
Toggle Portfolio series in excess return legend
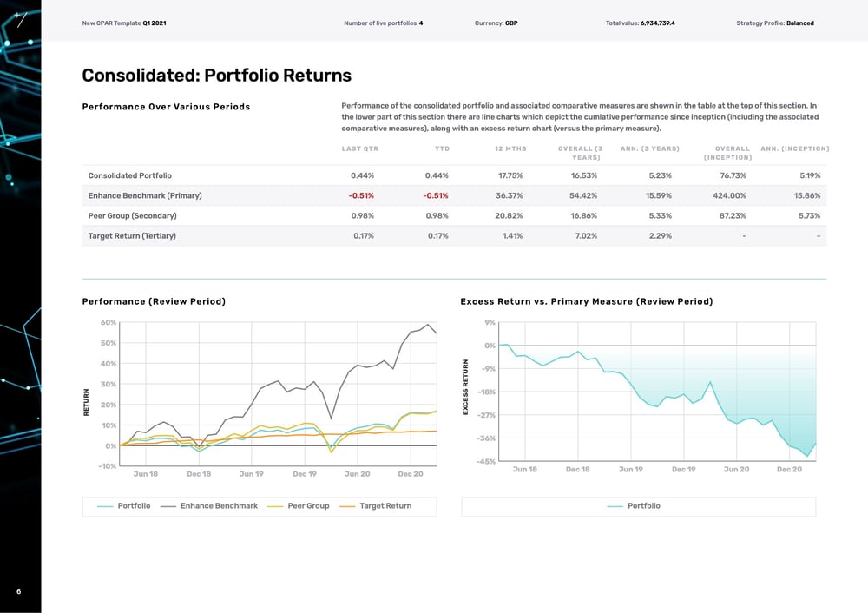(634, 505)
